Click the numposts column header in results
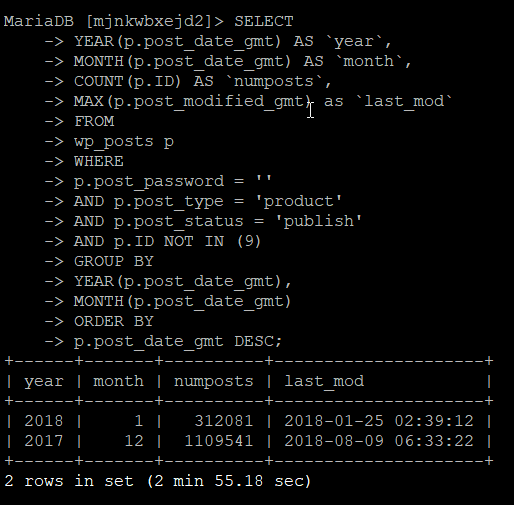Screen dimensions: 514x505 tap(214, 382)
